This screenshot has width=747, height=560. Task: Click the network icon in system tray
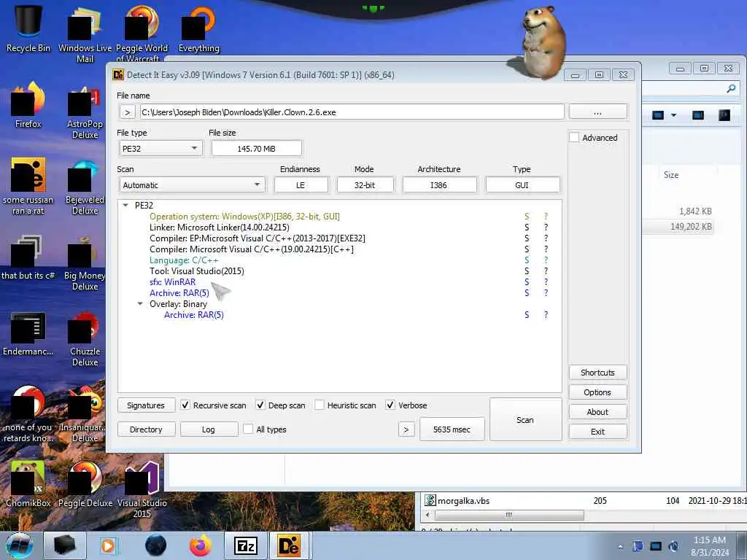click(656, 546)
